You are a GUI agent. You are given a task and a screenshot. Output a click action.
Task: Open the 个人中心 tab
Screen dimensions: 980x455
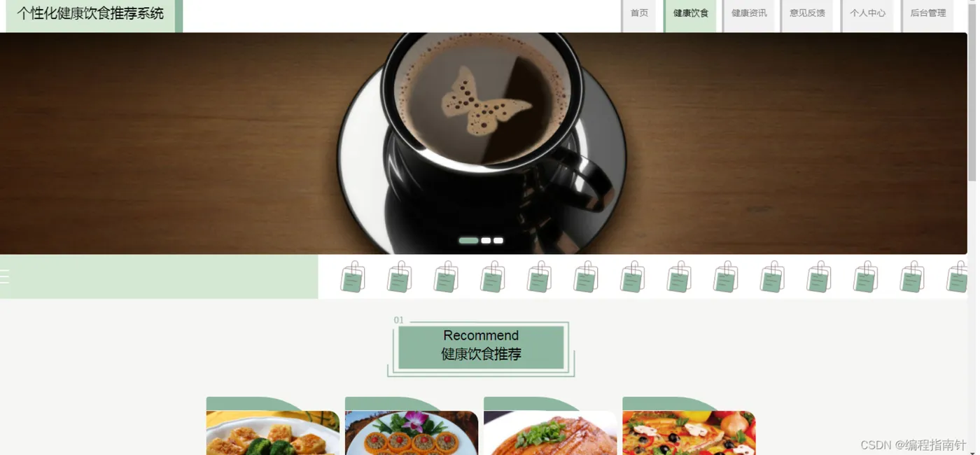868,13
